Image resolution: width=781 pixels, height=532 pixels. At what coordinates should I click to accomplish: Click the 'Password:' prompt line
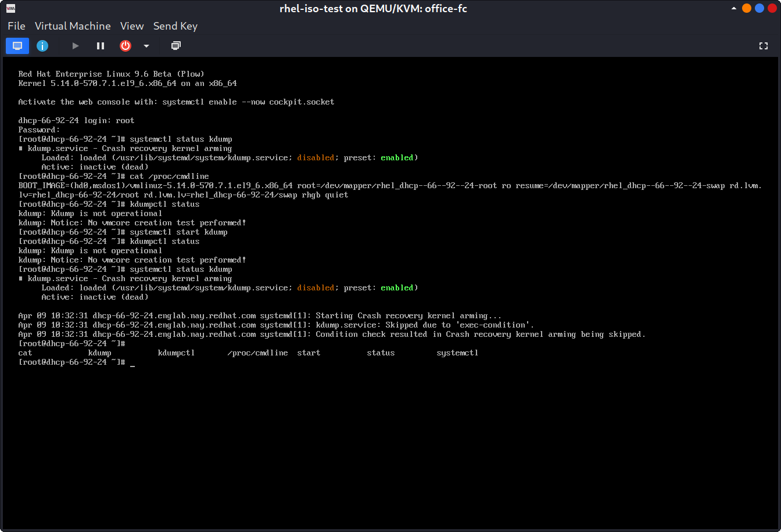[40, 130]
